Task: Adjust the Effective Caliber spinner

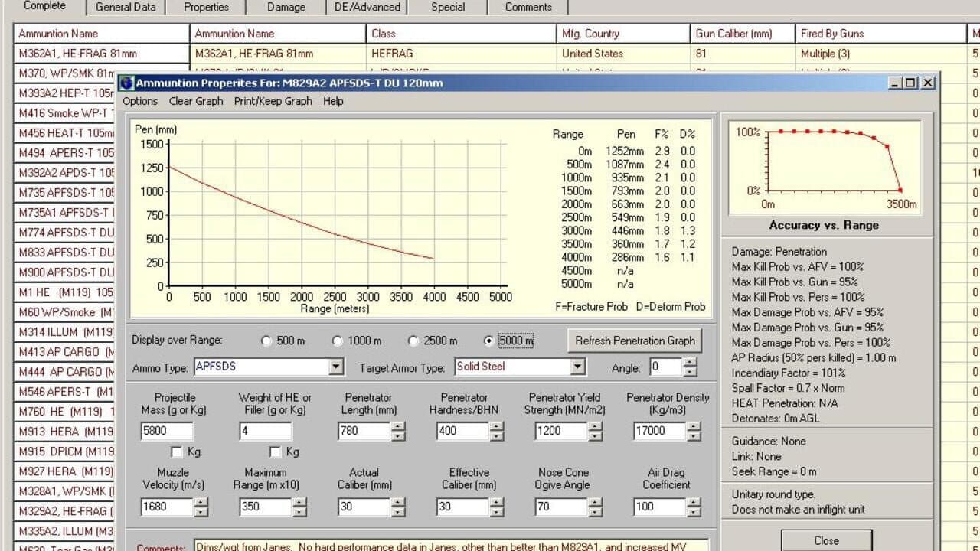Action: [497, 507]
